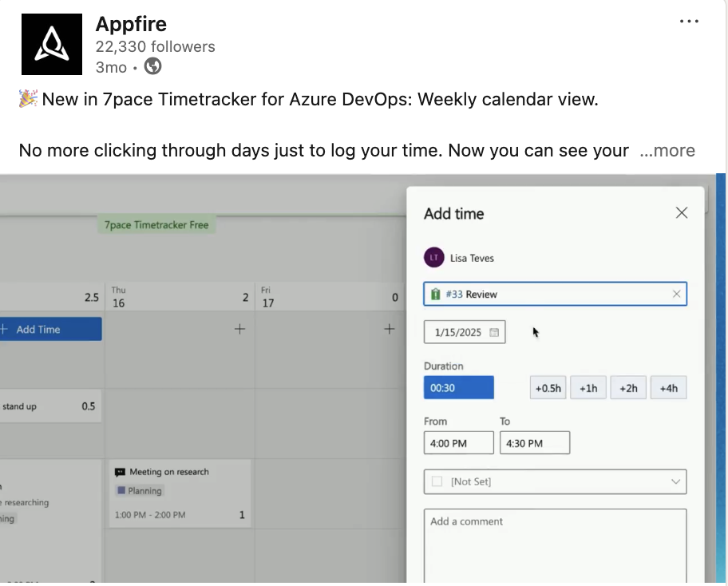Add +1h to duration
This screenshot has height=586, width=728.
point(588,388)
